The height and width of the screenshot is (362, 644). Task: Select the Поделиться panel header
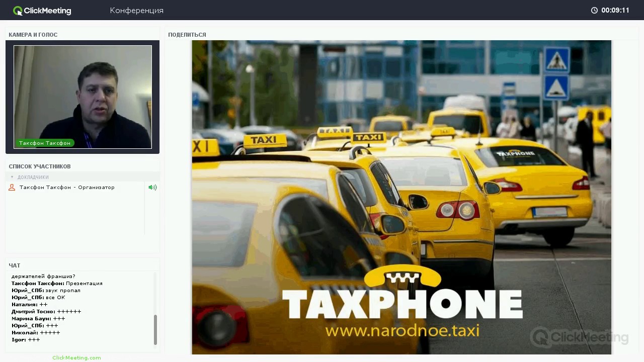(187, 35)
